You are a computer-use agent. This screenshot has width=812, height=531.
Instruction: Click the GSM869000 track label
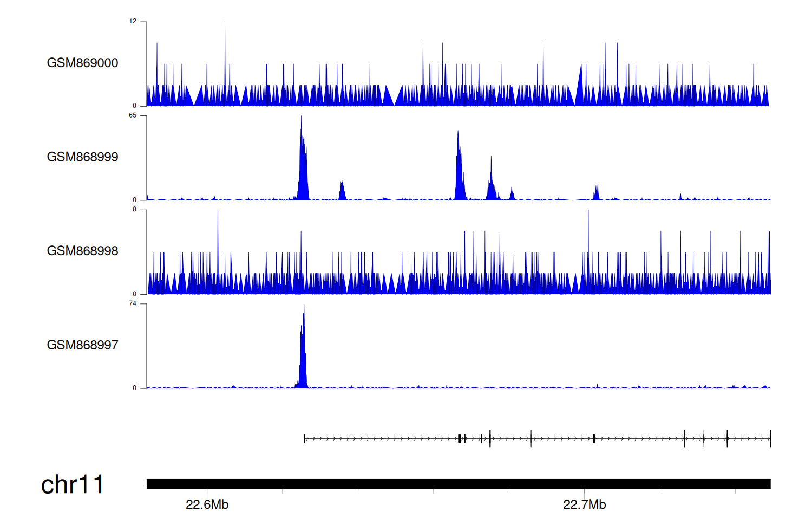pyautogui.click(x=82, y=63)
